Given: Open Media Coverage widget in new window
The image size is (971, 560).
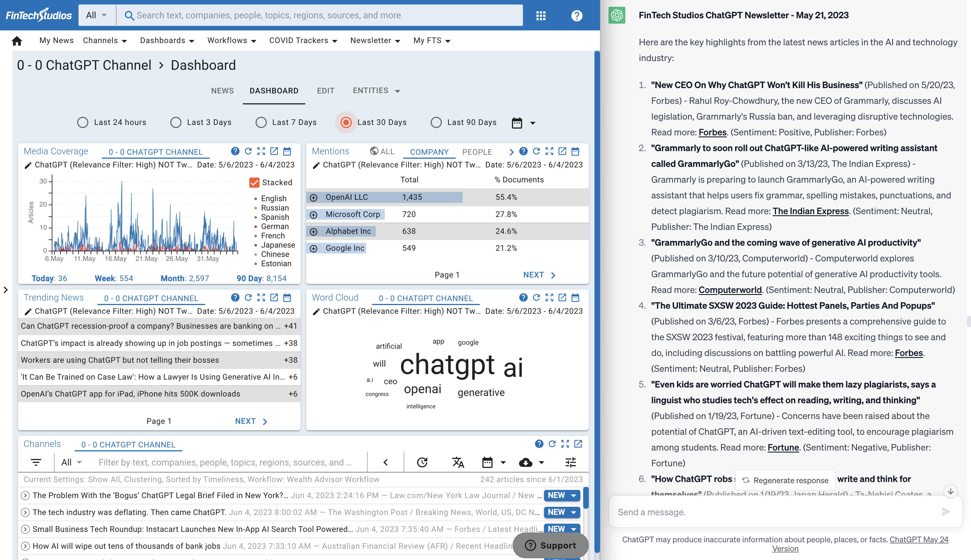Looking at the screenshot, I should coord(274,151).
